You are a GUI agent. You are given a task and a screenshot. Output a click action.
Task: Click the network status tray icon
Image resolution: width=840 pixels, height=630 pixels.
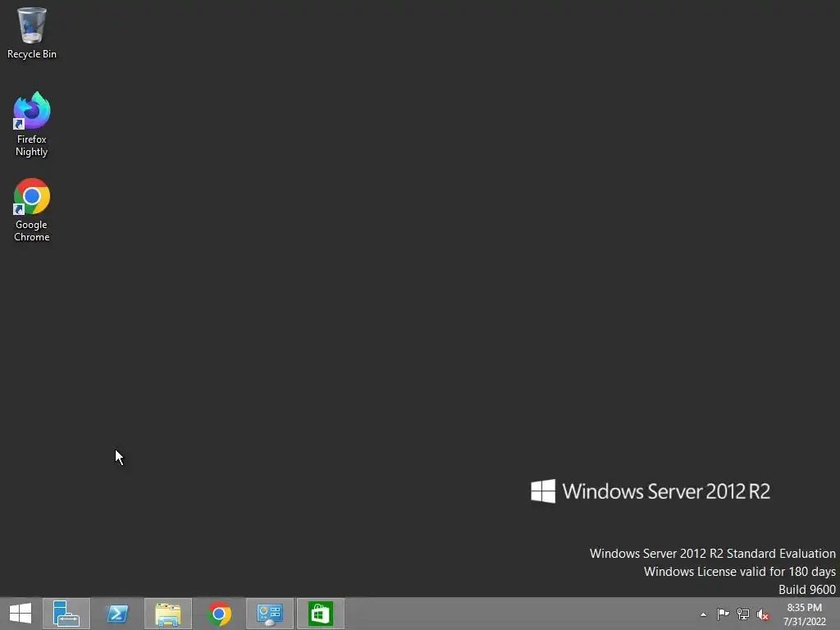pos(743,614)
